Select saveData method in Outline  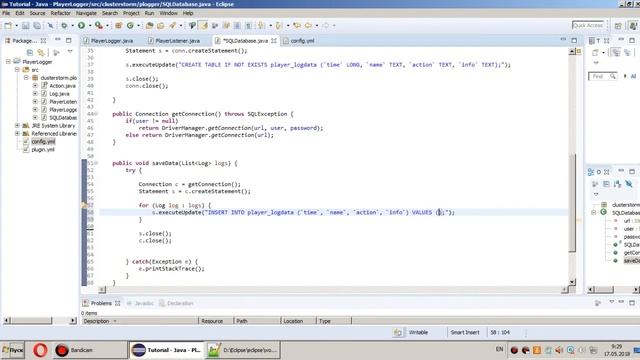(631, 261)
